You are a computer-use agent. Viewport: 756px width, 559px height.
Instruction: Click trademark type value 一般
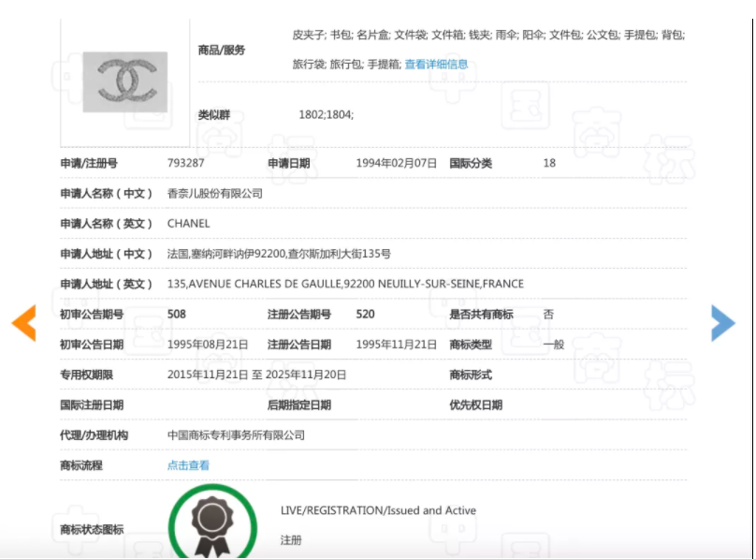pos(554,345)
